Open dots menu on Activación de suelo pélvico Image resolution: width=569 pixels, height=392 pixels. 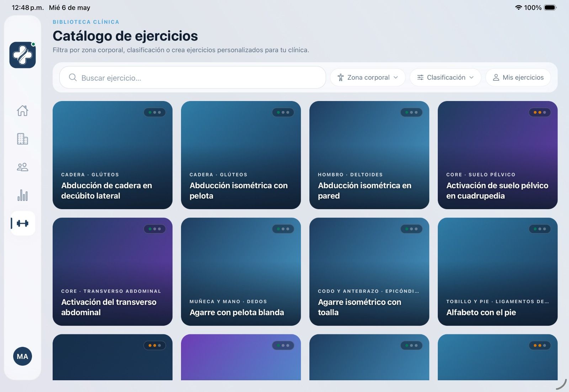click(x=540, y=112)
